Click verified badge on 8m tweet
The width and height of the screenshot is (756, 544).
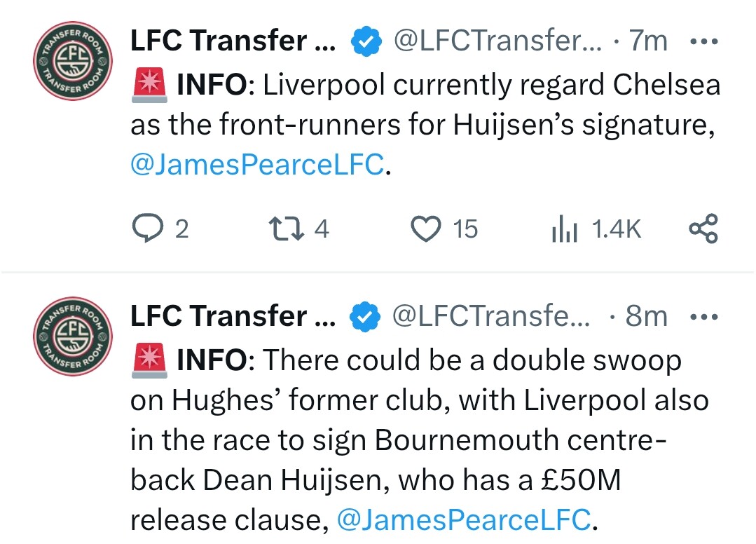point(365,317)
